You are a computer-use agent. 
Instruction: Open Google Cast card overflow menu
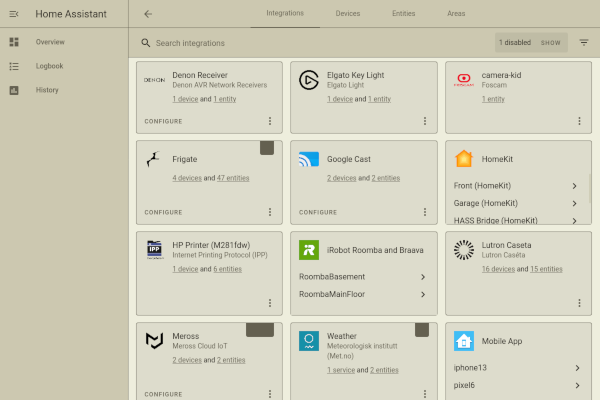coord(425,212)
